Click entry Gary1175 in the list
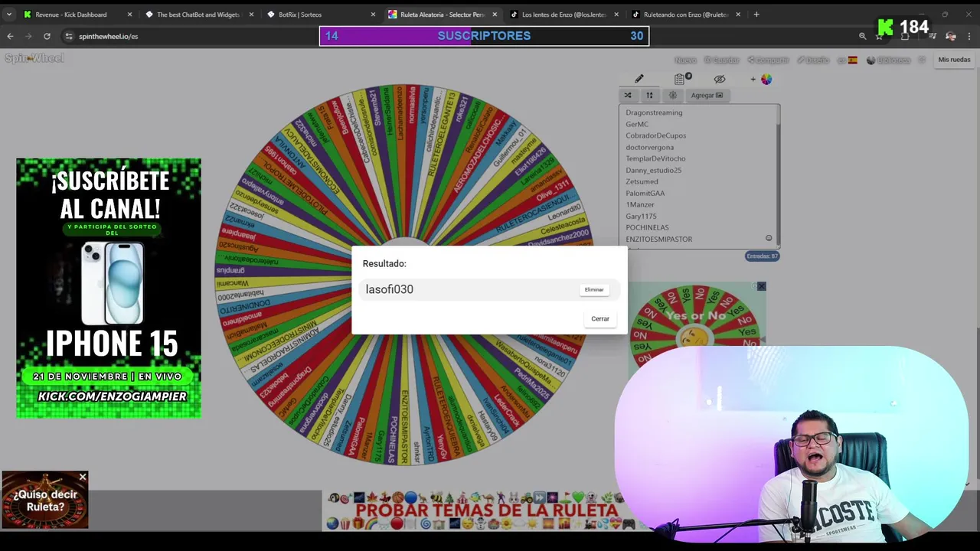This screenshot has width=980, height=551. (641, 216)
